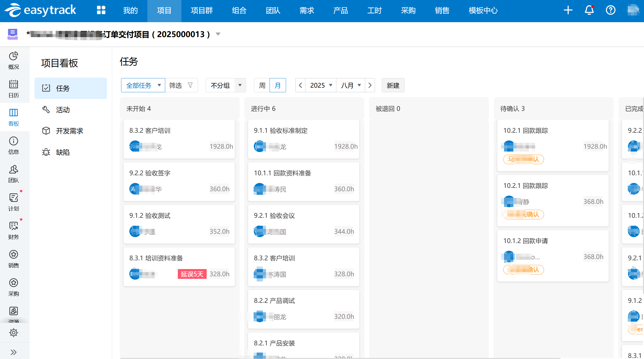Open the 全部任务 task filter dropdown
644x359 pixels.
coord(143,85)
